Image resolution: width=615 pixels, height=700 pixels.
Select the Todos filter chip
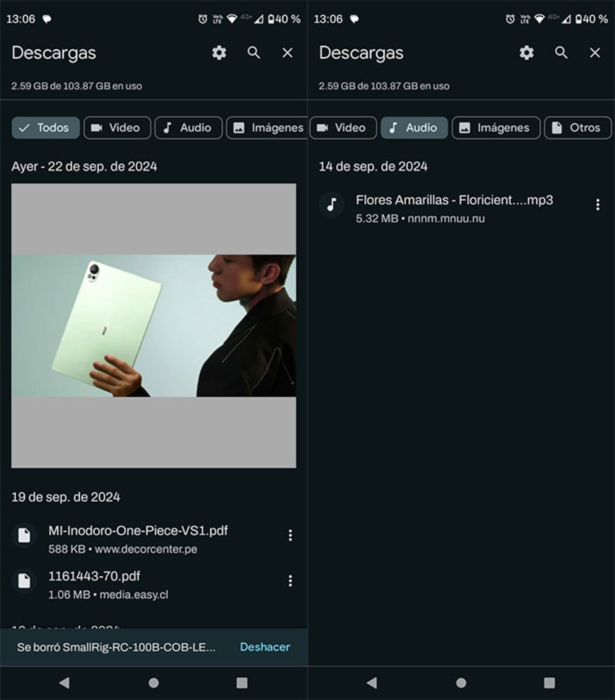46,128
